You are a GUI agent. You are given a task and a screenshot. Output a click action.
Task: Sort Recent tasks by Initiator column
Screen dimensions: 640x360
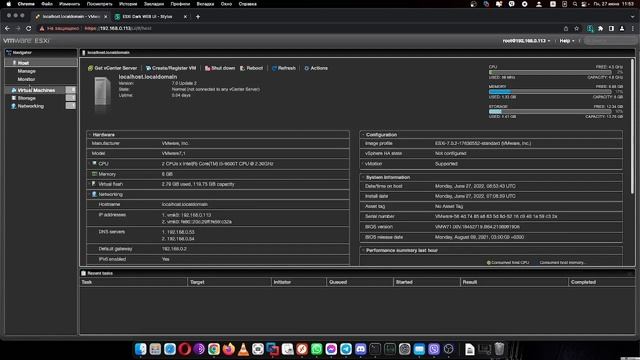299,282
